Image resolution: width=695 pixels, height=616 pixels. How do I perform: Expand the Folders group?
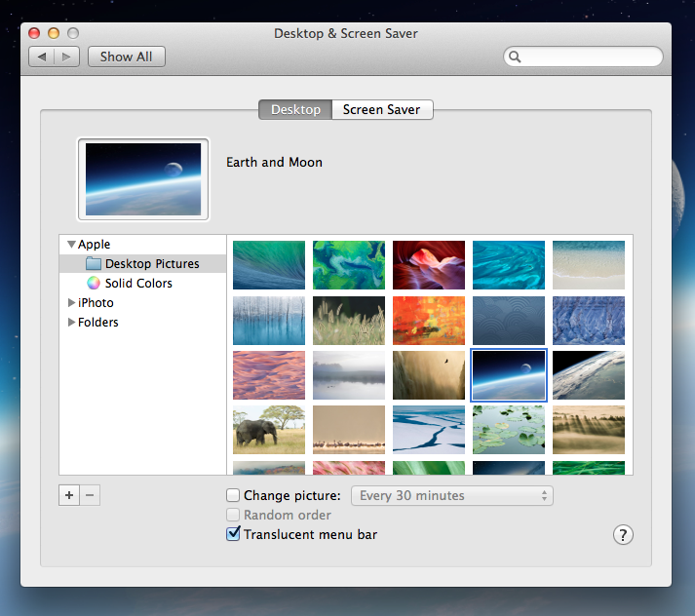(x=71, y=323)
